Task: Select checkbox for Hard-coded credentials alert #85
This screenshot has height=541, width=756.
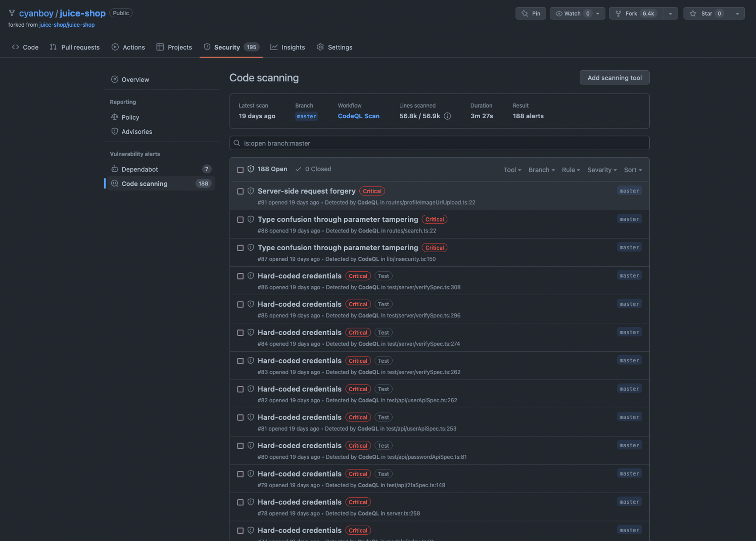Action: (x=240, y=305)
